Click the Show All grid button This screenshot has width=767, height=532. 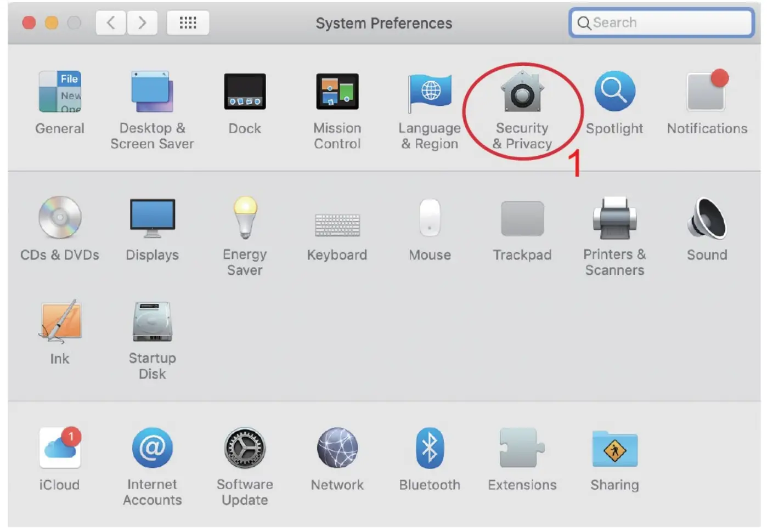coord(188,22)
